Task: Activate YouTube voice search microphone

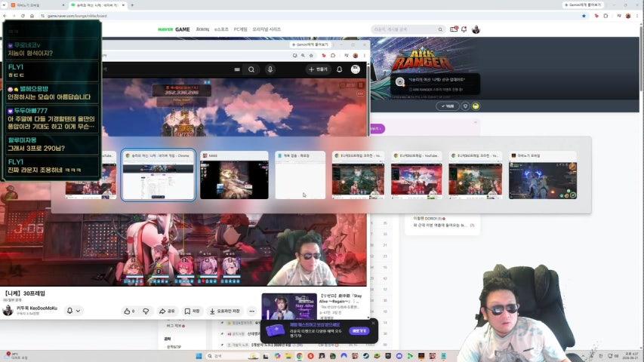Action: [x=270, y=69]
